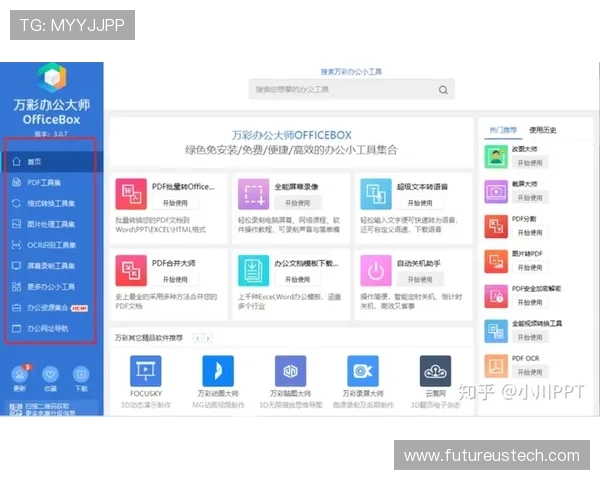This screenshot has height=480, width=600.
Task: Open the 云展网 cloud icon
Action: pyautogui.click(x=435, y=371)
